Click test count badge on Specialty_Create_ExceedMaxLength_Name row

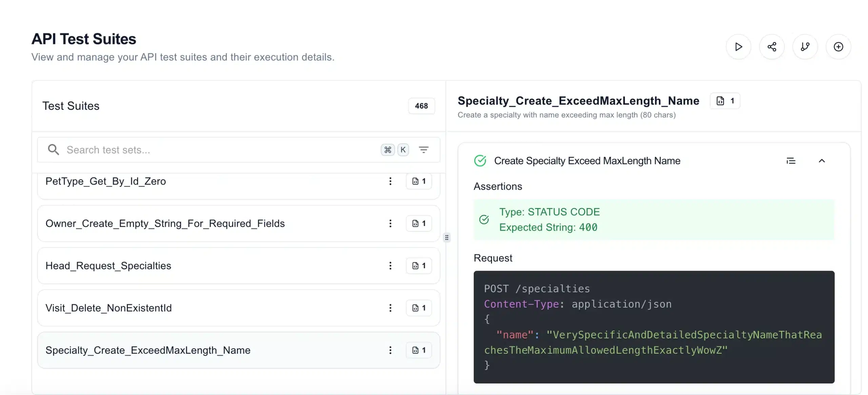pos(419,350)
